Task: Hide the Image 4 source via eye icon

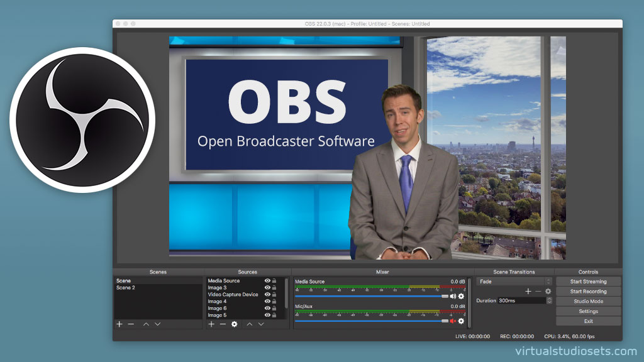Action: [267, 301]
